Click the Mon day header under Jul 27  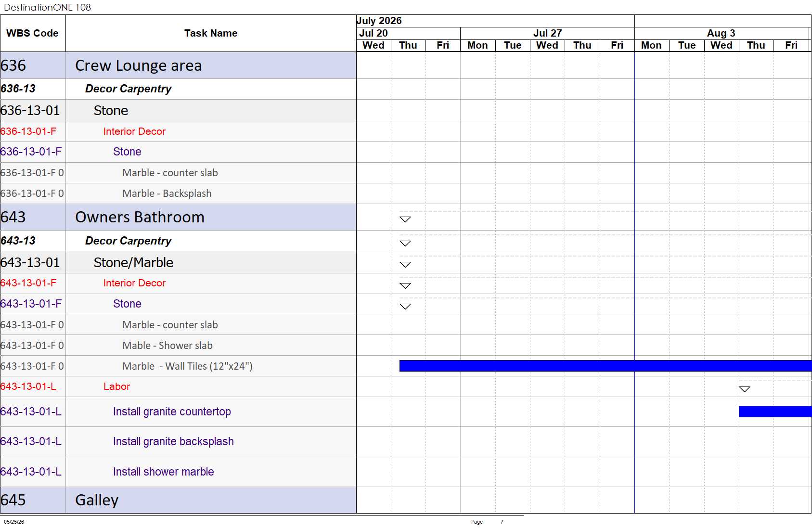(x=477, y=45)
